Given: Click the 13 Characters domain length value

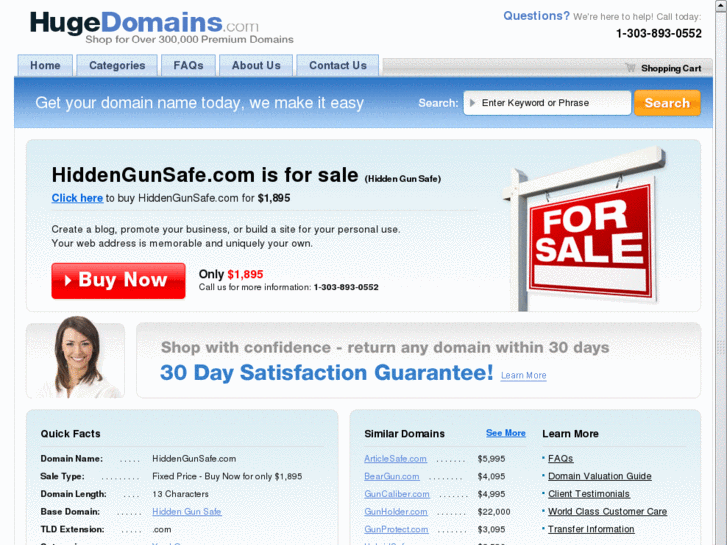Looking at the screenshot, I should (180, 494).
